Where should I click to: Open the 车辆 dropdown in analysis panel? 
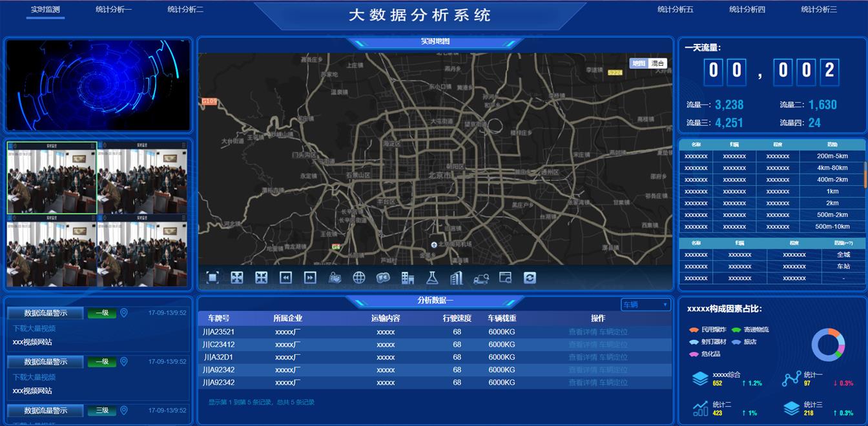click(646, 305)
